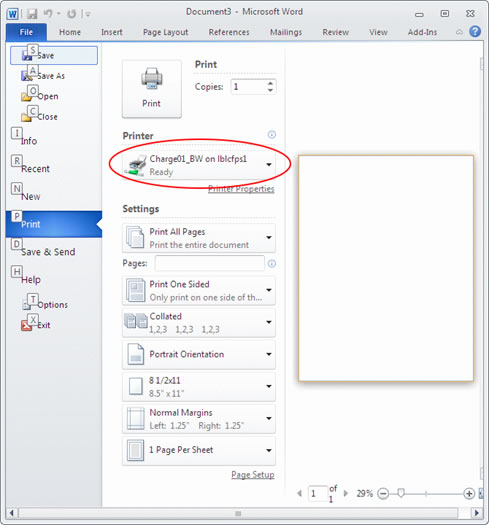
Task: Go to previous page in preview
Action: click(300, 493)
